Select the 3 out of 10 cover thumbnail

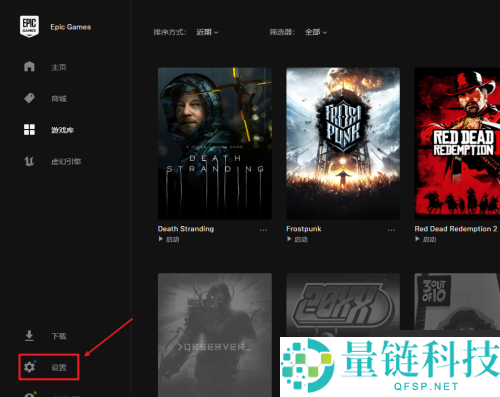(x=457, y=302)
